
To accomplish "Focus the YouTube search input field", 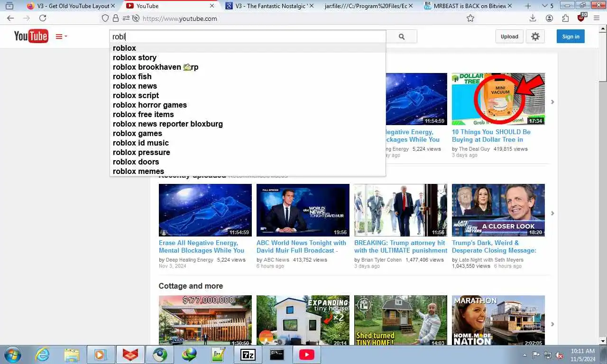I will tap(248, 36).
